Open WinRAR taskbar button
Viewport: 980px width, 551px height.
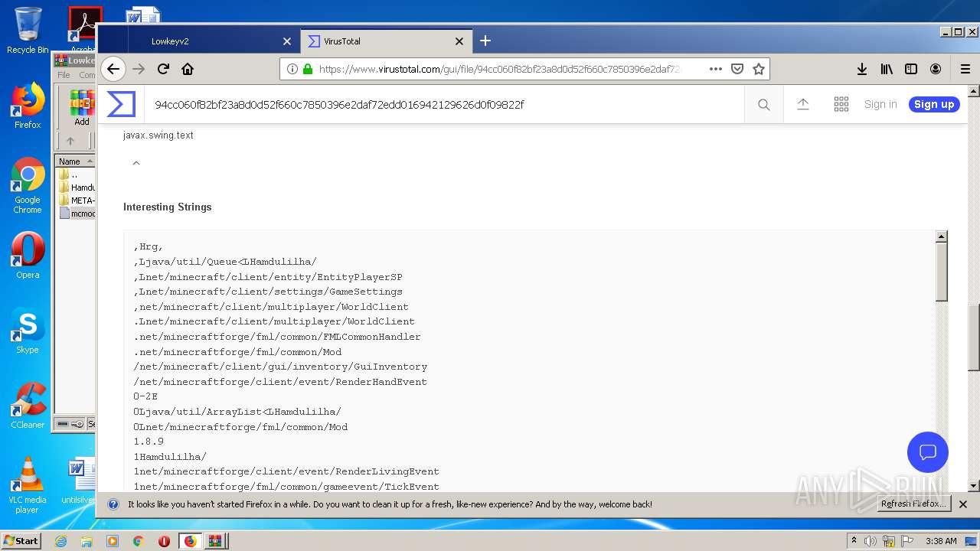pos(215,541)
